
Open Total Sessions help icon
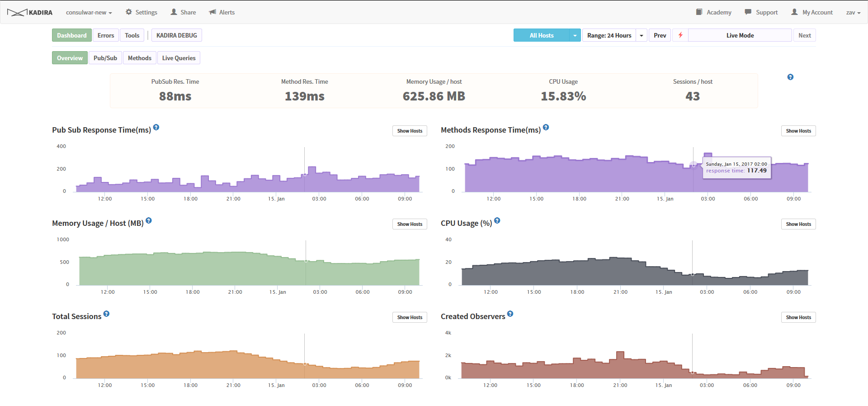point(106,314)
